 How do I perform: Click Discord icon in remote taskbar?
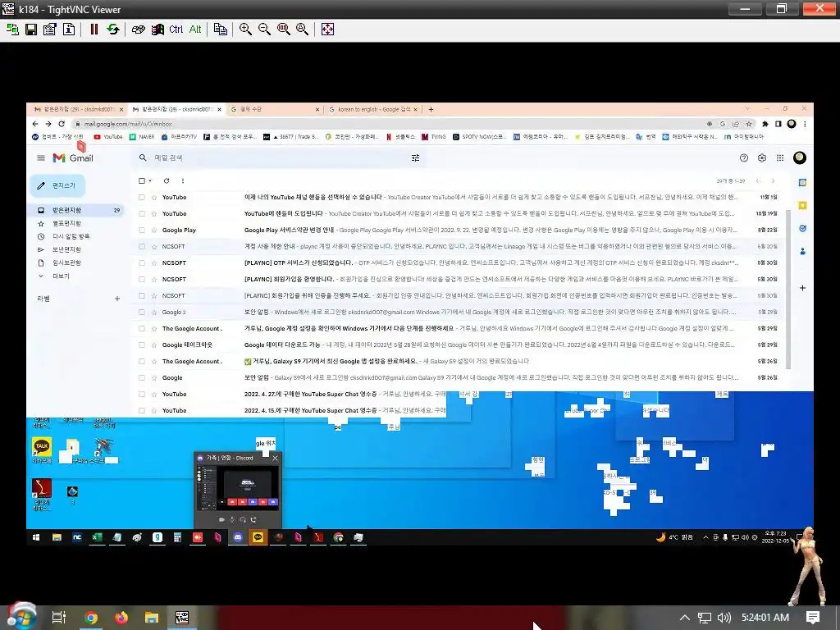coord(238,537)
